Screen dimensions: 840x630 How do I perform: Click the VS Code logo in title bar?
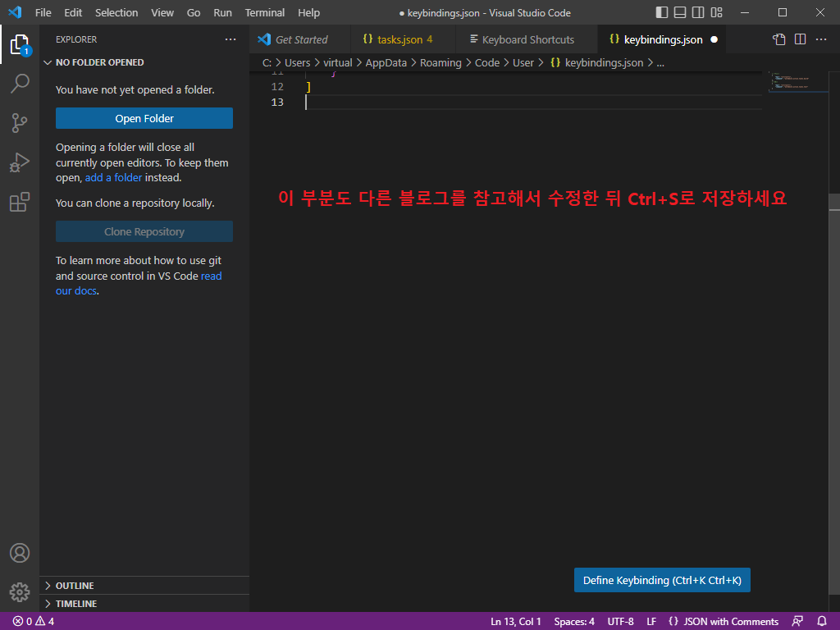15,12
